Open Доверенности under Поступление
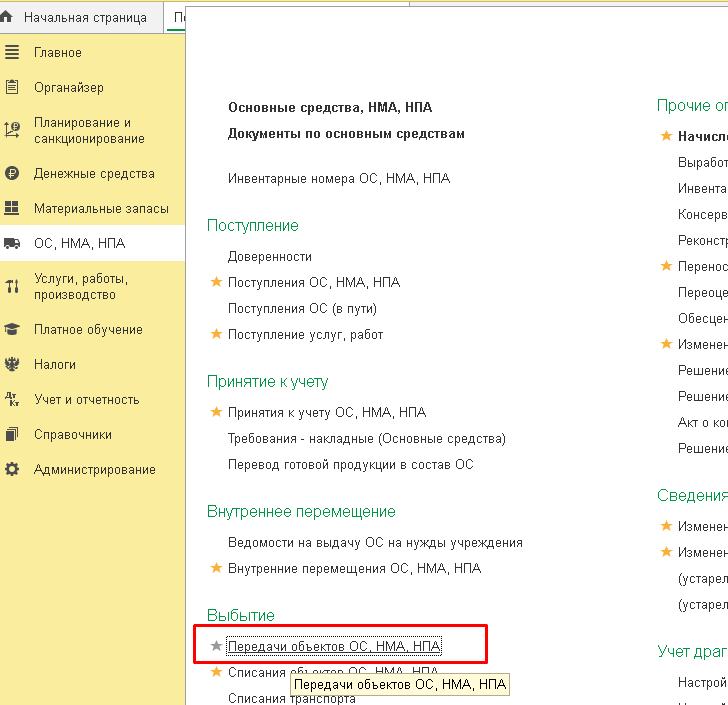 click(x=270, y=256)
